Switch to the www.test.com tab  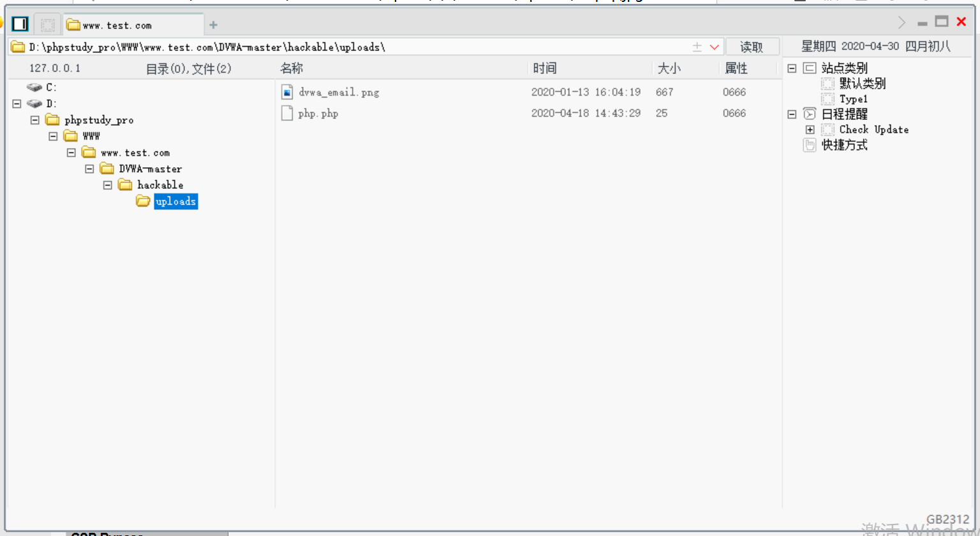pos(118,26)
